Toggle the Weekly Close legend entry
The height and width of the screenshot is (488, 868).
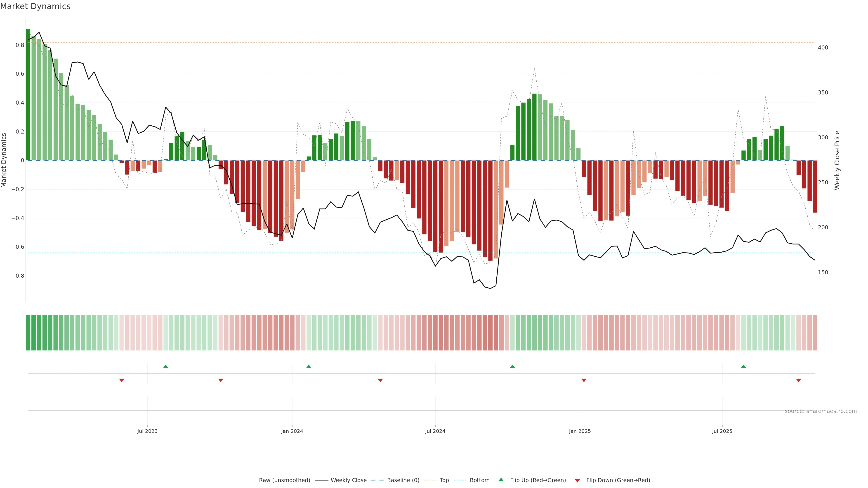coord(348,480)
